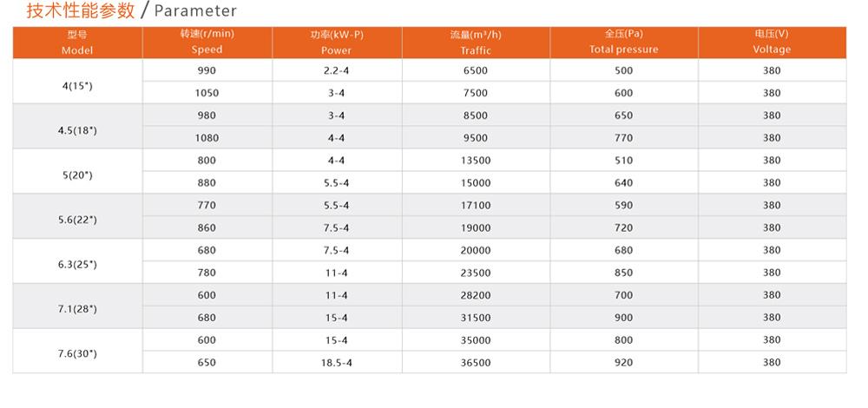This screenshot has width=868, height=408.
Task: Click the Traffic column header
Action: pyautogui.click(x=476, y=43)
